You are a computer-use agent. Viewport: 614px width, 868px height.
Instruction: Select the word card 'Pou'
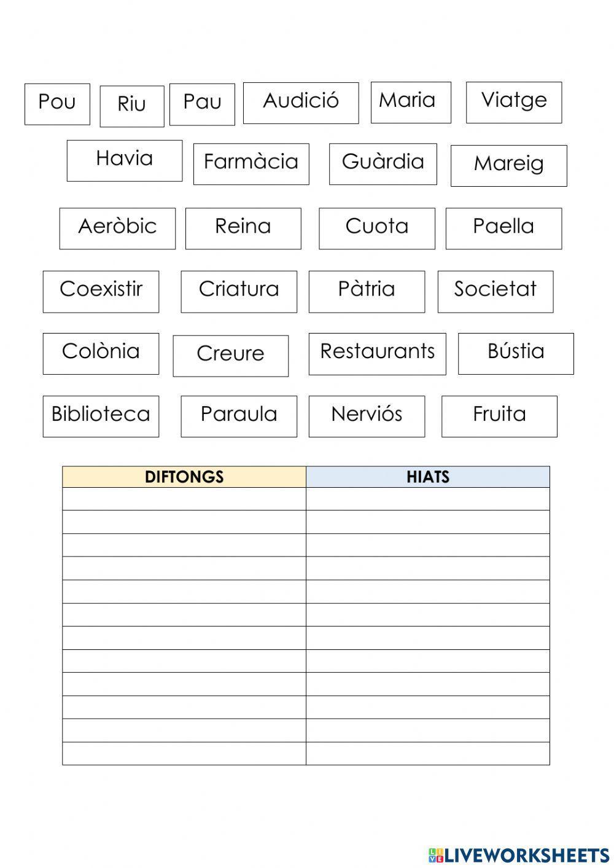pos(57,104)
